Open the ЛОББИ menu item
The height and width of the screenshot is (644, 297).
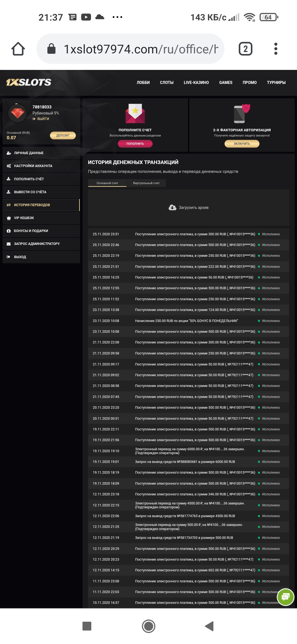click(x=143, y=83)
